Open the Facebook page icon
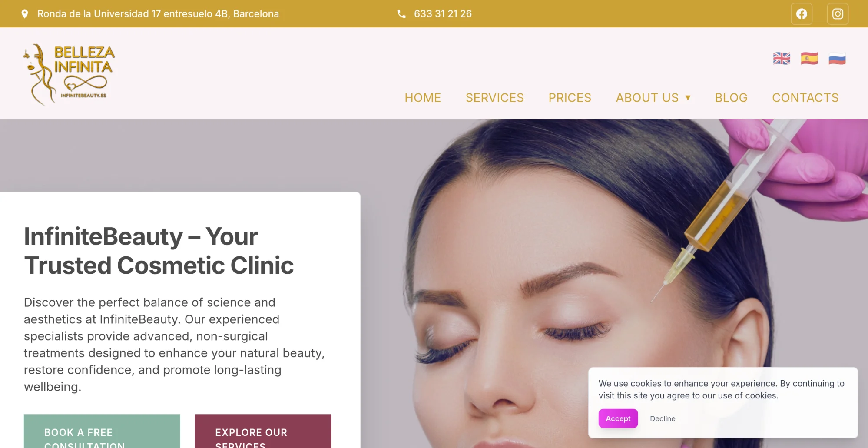 802,14
